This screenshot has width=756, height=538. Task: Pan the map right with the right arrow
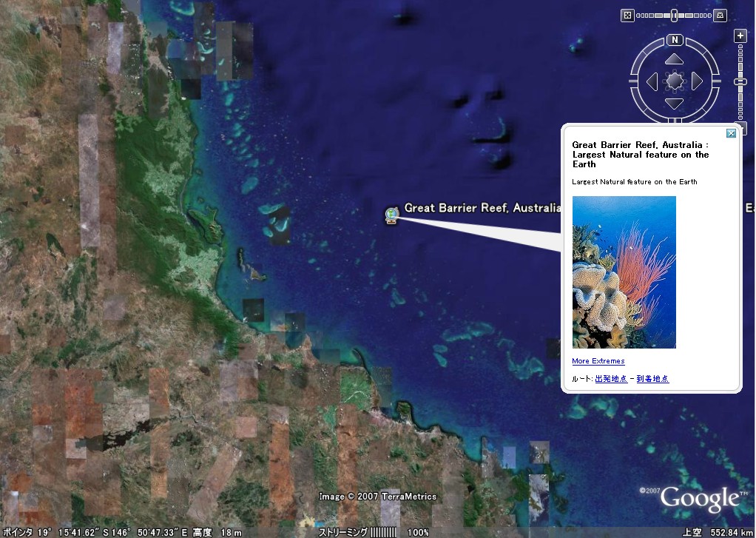pyautogui.click(x=697, y=81)
